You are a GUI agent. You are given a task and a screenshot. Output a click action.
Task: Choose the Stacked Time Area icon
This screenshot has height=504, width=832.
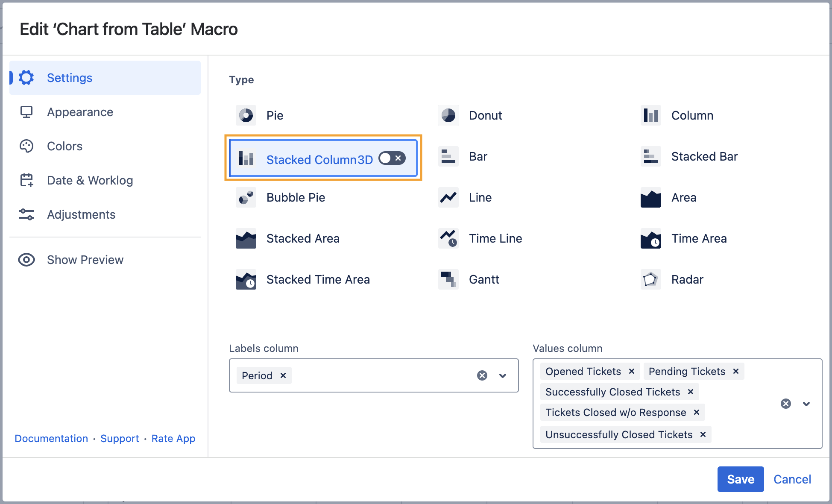point(246,279)
